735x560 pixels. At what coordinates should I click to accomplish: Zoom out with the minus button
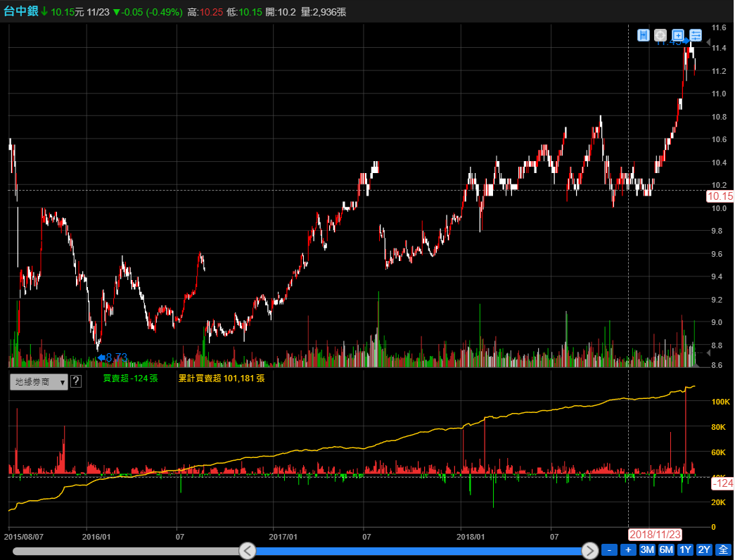[x=610, y=549]
